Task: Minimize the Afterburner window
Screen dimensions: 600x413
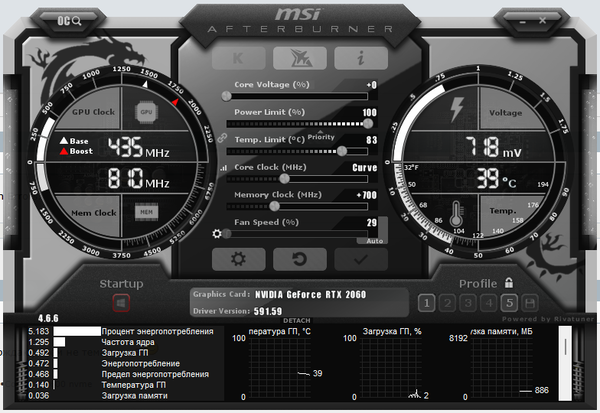Action: 523,21
